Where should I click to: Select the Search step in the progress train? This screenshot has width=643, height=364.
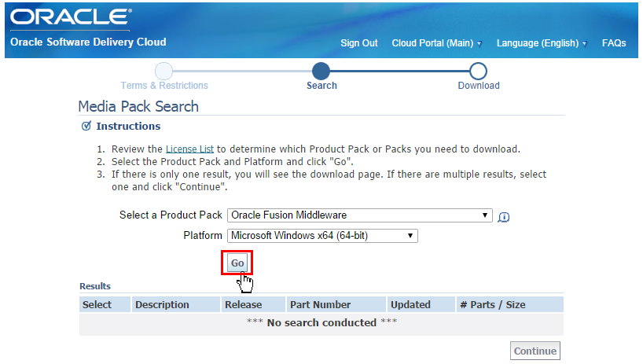pyautogui.click(x=321, y=86)
